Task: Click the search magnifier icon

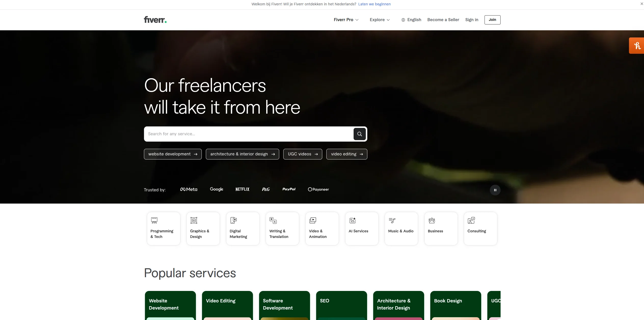Action: [359, 134]
